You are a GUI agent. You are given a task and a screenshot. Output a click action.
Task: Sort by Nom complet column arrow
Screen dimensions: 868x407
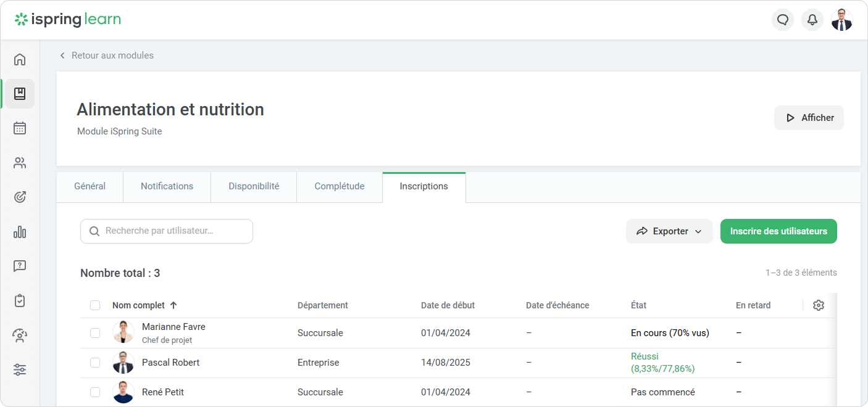[173, 305]
